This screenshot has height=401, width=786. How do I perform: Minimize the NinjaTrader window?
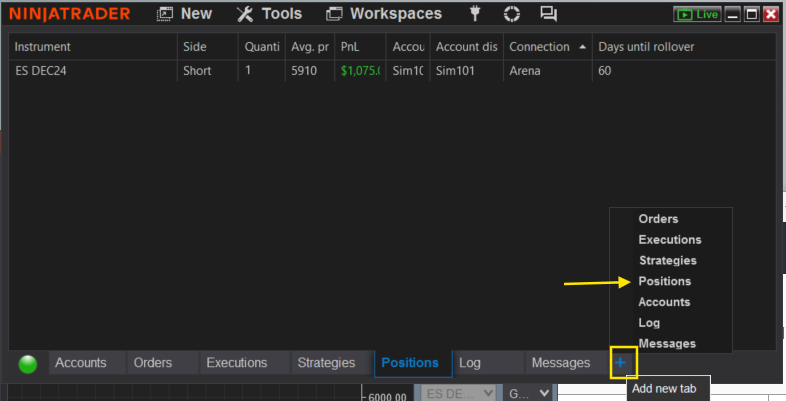[x=732, y=14]
